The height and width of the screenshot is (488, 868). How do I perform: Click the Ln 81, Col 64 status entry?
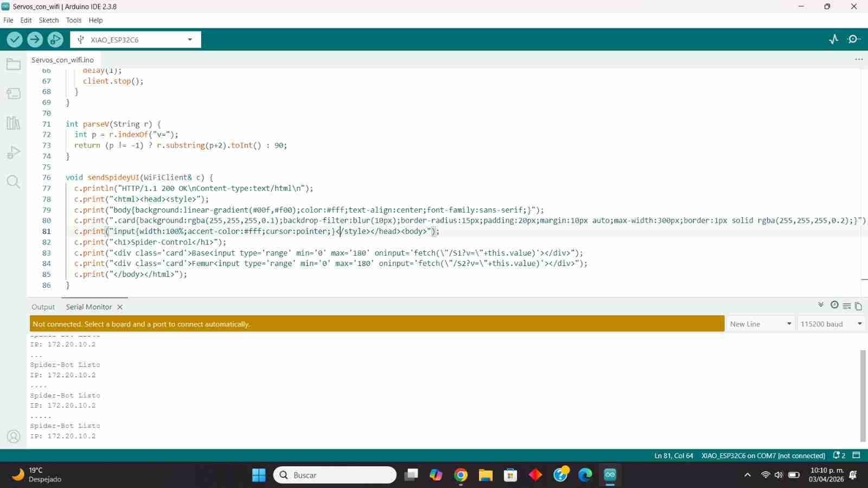coord(674,456)
